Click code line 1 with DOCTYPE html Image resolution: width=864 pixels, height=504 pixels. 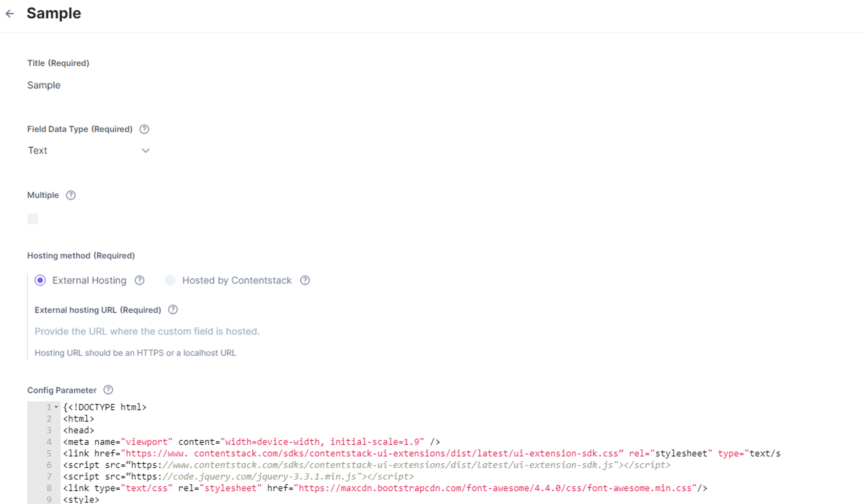(x=105, y=407)
